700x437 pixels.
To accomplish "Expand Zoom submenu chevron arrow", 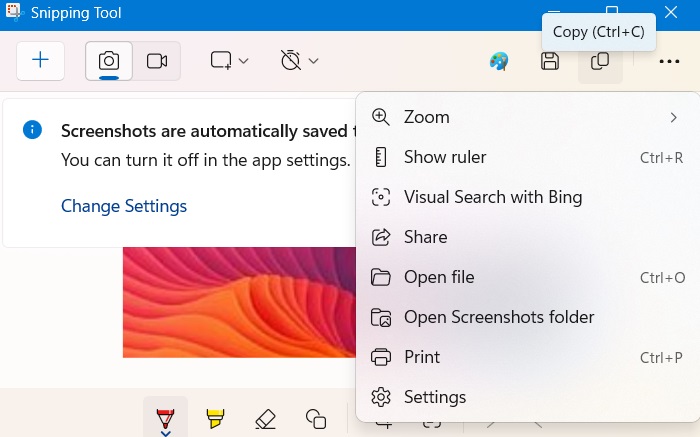I will tap(673, 117).
